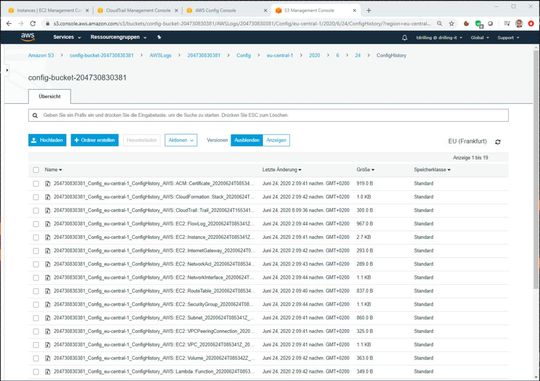Check the EC2 FlowLog object row
540x381 pixels.
(36, 224)
